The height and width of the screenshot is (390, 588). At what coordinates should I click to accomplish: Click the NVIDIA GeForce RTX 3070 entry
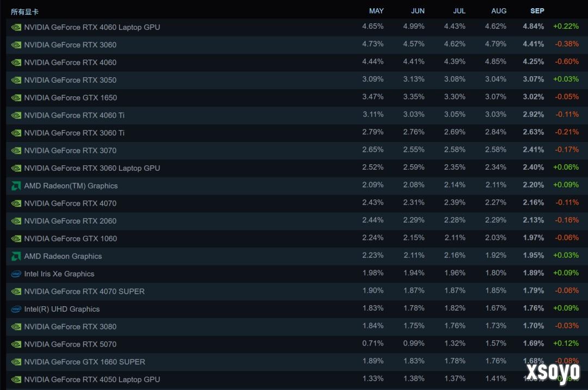pos(70,150)
